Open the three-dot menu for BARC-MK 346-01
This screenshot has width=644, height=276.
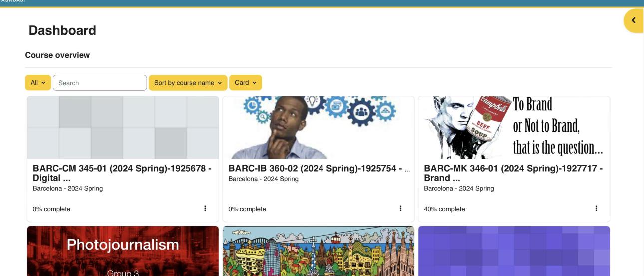(596, 209)
